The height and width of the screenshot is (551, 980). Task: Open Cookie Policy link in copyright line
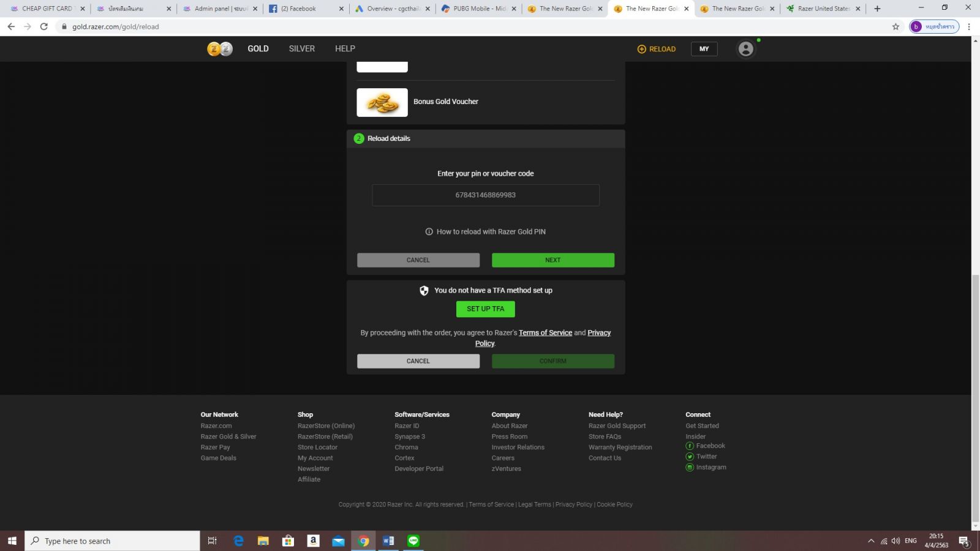(x=614, y=504)
